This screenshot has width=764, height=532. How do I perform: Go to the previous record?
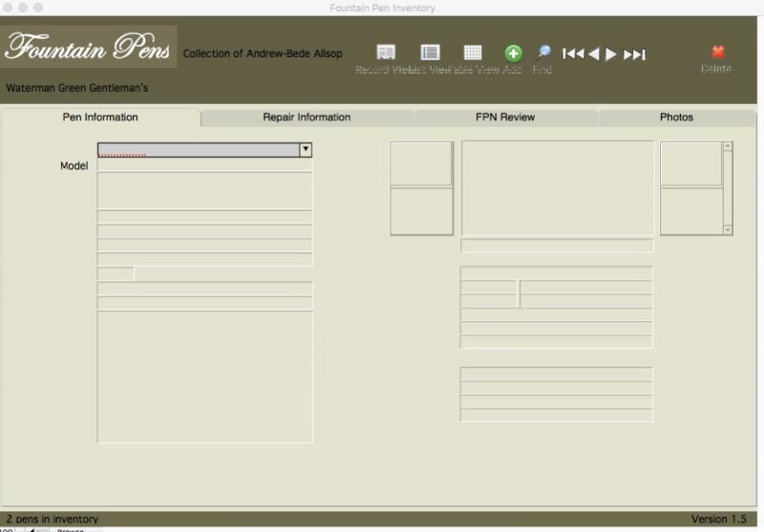coord(594,54)
